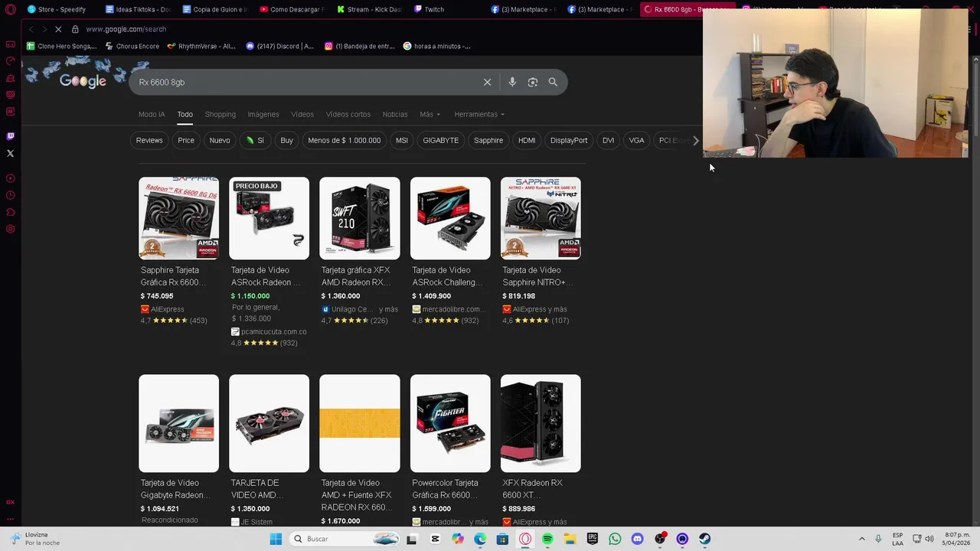Click the XFX SWFT 210 product image

tap(360, 218)
